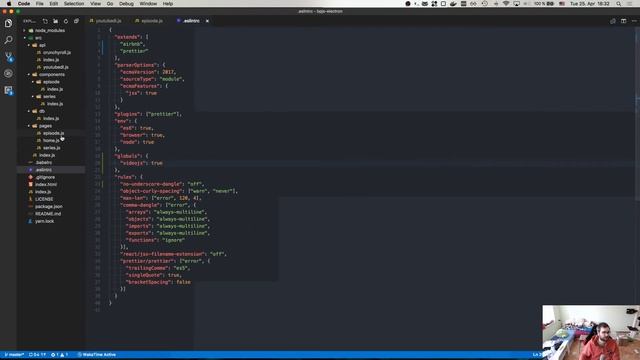
Task: Open the Explorer view in activity bar
Action: pos(8,23)
